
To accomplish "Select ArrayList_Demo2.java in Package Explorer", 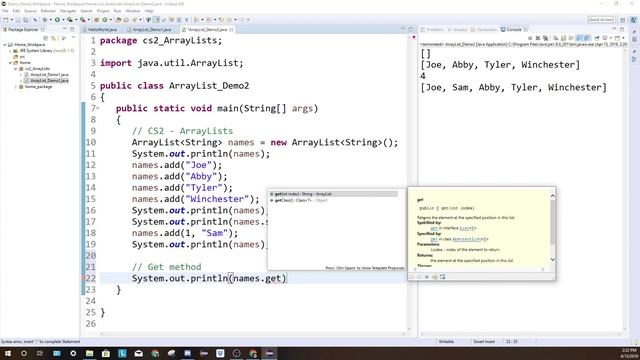I will (x=49, y=80).
